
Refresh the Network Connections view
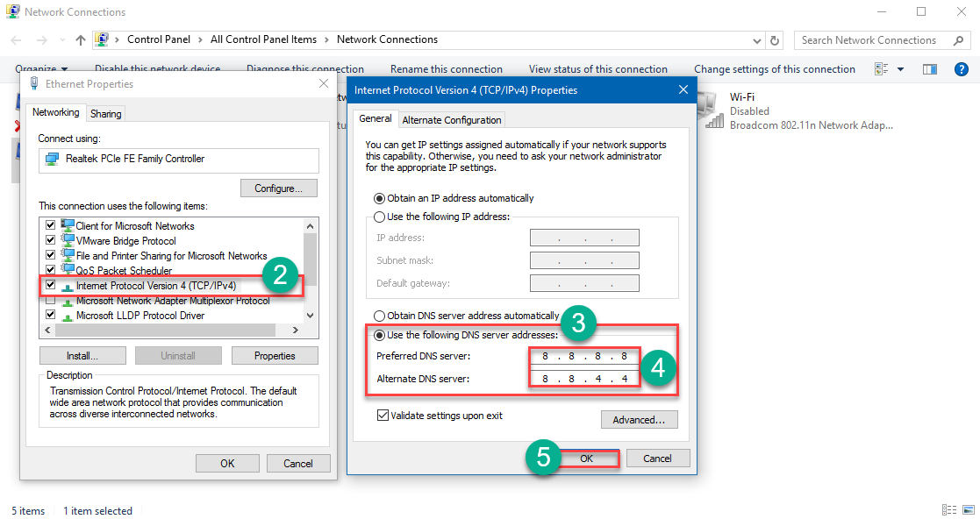[x=773, y=39]
